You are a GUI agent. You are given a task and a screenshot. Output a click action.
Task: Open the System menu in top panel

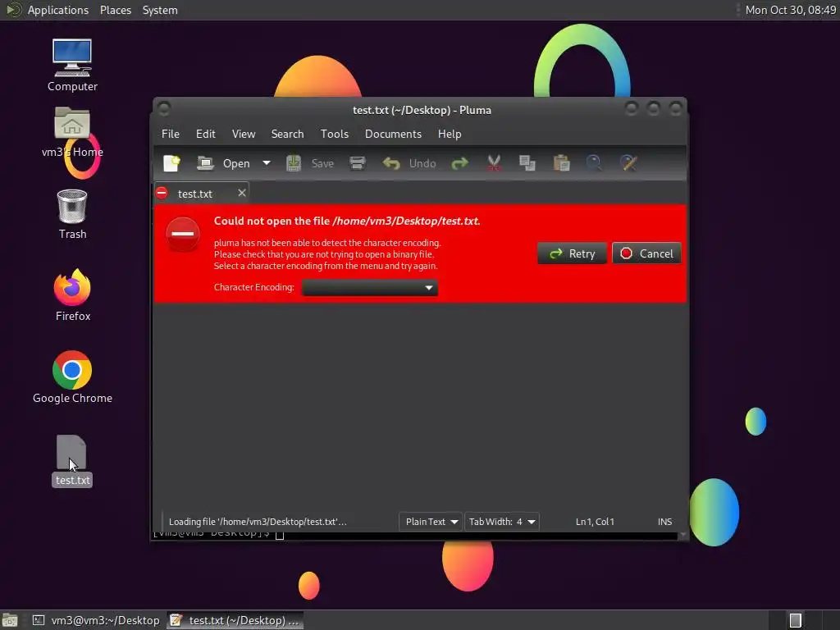(160, 10)
